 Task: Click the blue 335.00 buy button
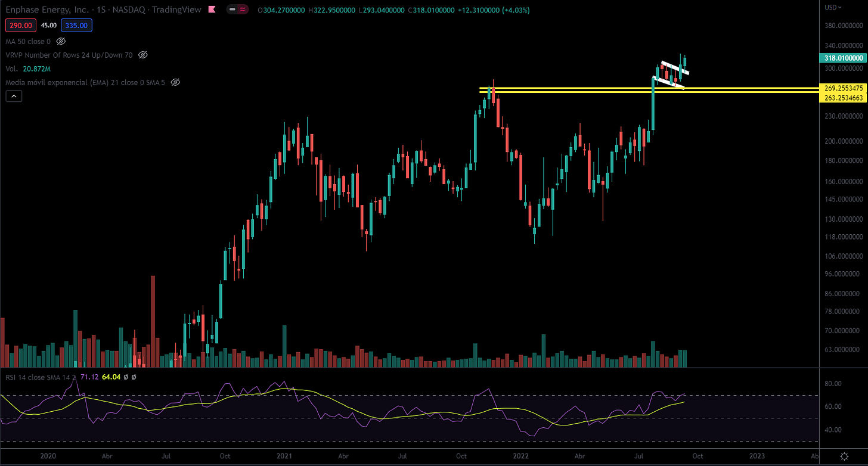[x=76, y=26]
